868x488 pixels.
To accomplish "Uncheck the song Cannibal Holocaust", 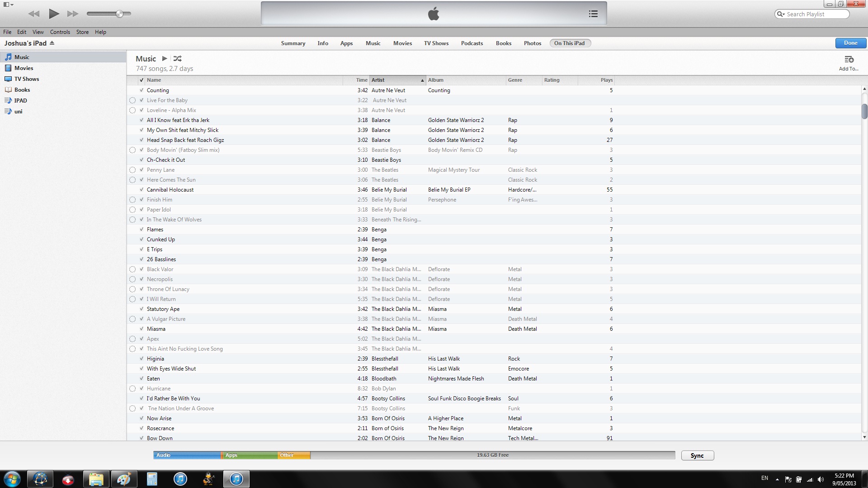I will (142, 190).
